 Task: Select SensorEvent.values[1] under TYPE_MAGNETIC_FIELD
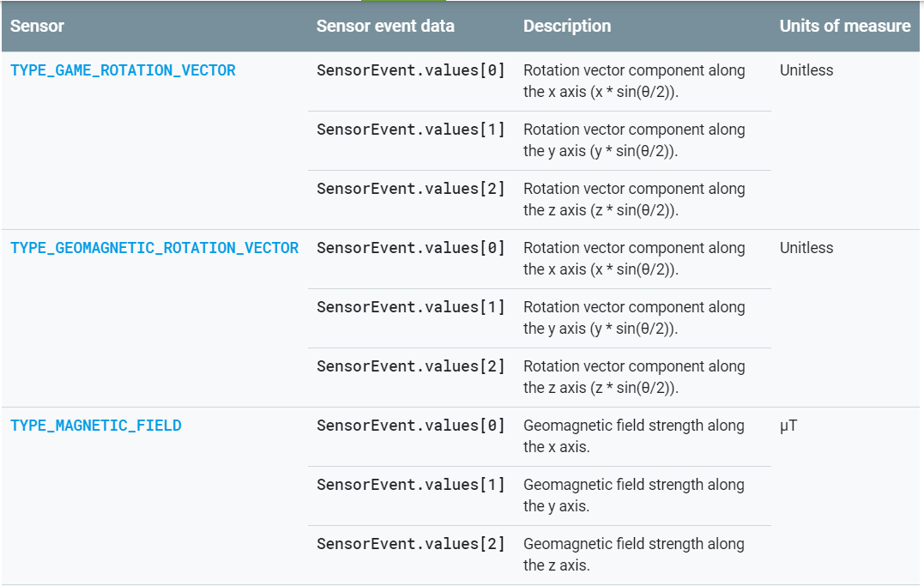pyautogui.click(x=410, y=485)
